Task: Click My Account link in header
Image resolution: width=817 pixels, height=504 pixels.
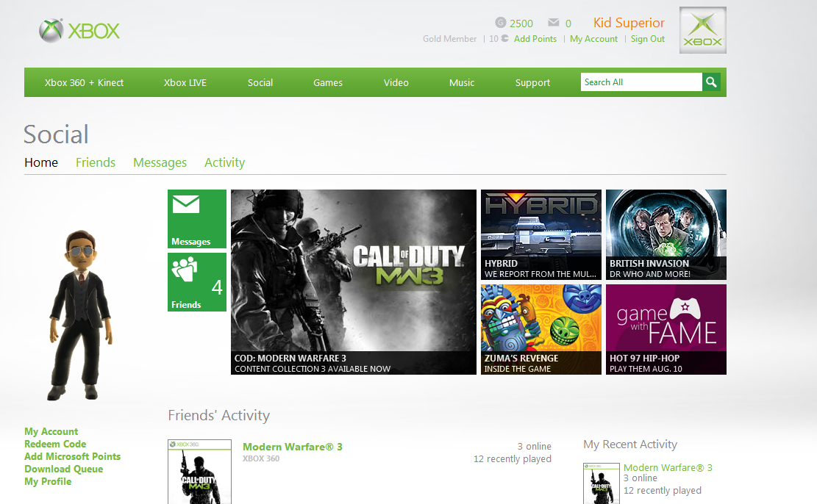Action: (593, 38)
